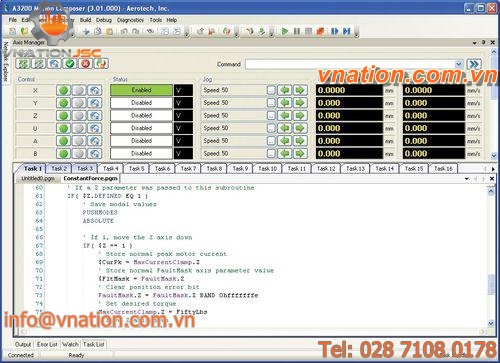Viewport: 500px width, 363px height.
Task: Open the Diagnostics menu
Action: point(130,20)
